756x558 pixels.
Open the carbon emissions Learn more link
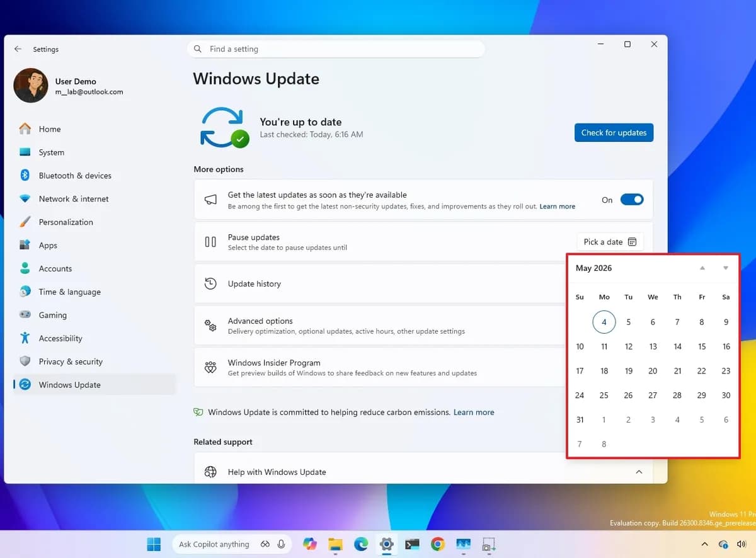pyautogui.click(x=474, y=413)
